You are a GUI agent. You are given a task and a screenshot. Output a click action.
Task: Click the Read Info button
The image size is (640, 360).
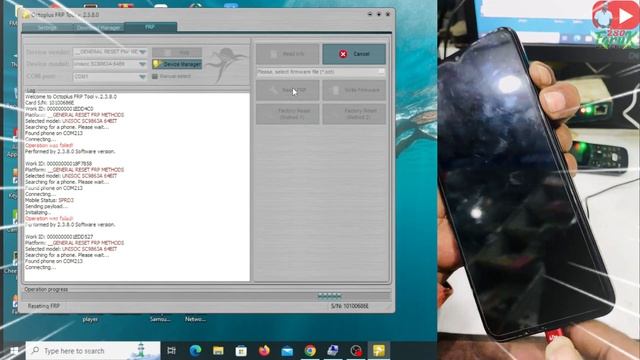pos(288,54)
